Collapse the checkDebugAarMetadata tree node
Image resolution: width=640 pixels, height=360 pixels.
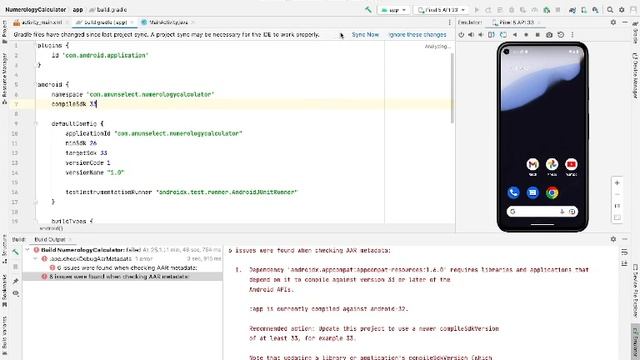[35, 259]
